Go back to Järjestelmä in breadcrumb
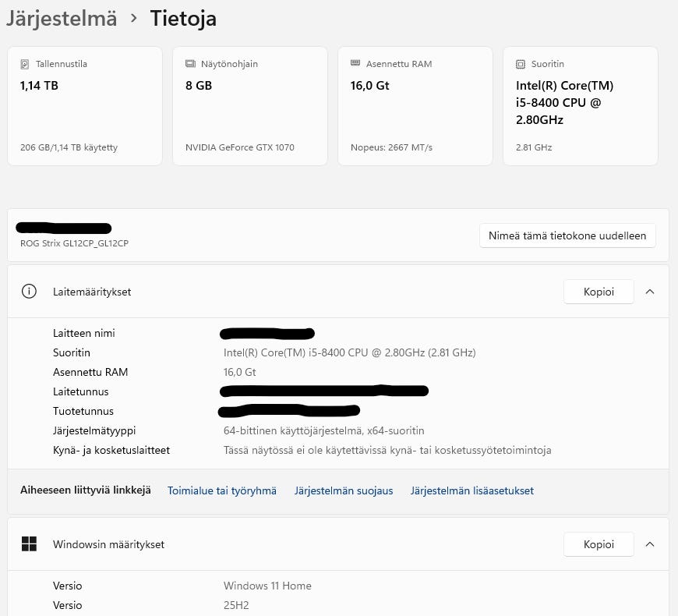Screen dimensions: 678x616 (62, 19)
